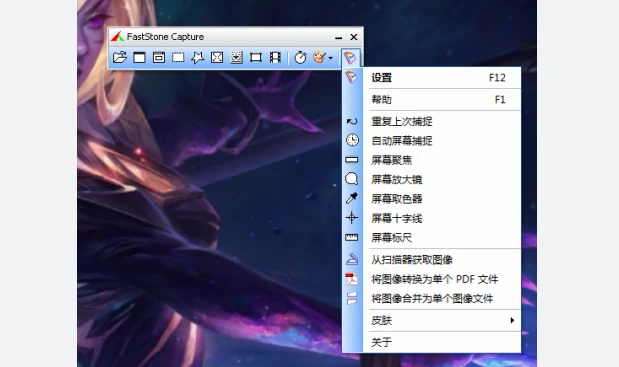Click the settings icon beside 设置
Viewport: 619px width, 367px height.
click(351, 77)
